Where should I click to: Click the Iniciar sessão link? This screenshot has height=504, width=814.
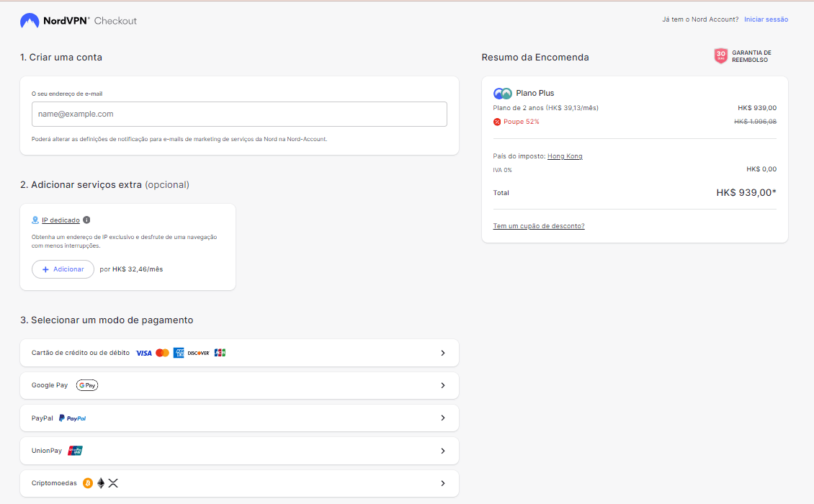pos(766,19)
